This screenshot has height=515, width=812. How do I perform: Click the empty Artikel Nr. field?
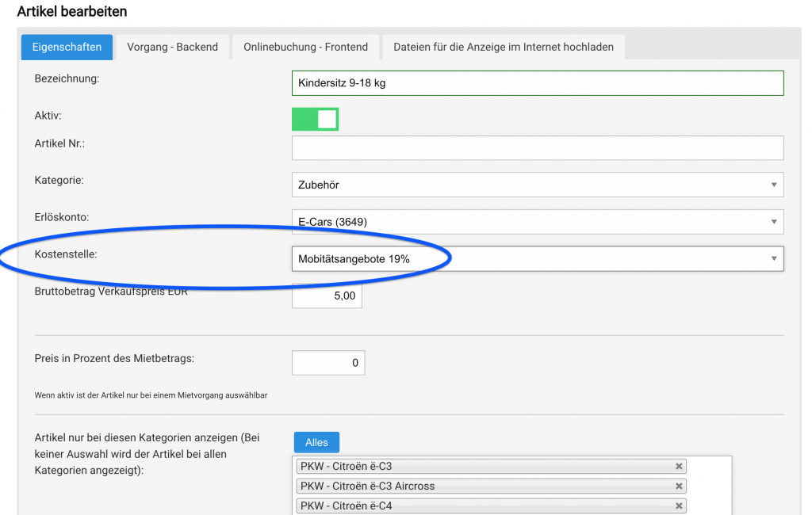tap(538, 148)
